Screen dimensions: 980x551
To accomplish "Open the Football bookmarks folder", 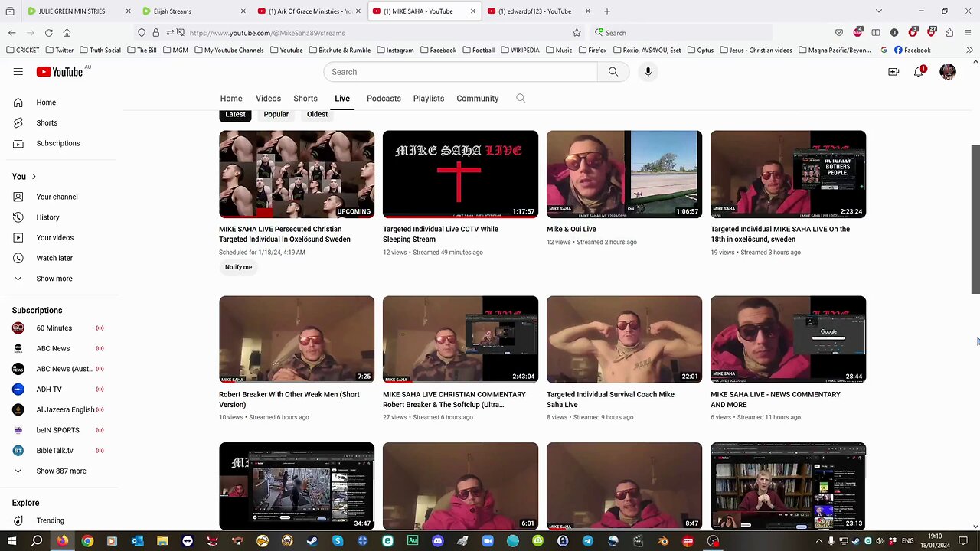I will point(478,50).
